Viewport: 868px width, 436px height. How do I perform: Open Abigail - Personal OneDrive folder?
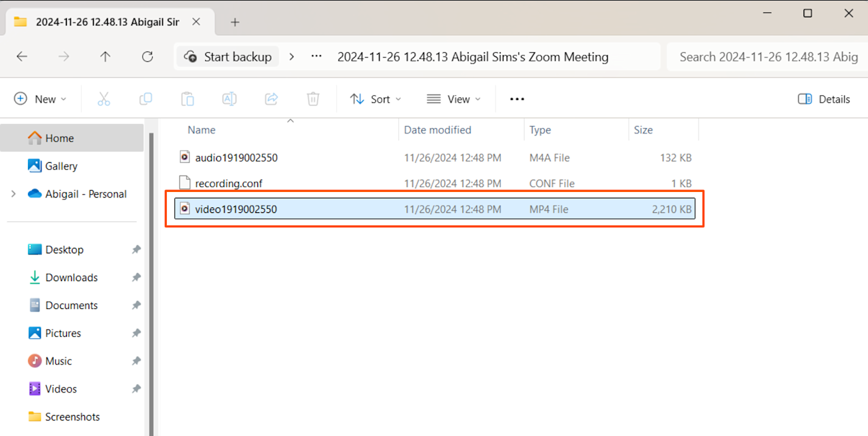click(77, 194)
